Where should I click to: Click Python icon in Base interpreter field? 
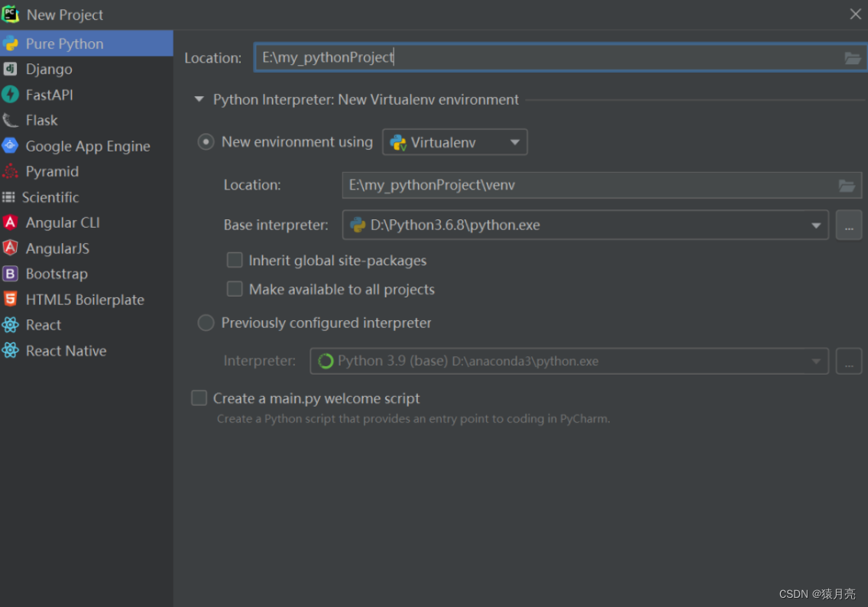click(x=358, y=225)
